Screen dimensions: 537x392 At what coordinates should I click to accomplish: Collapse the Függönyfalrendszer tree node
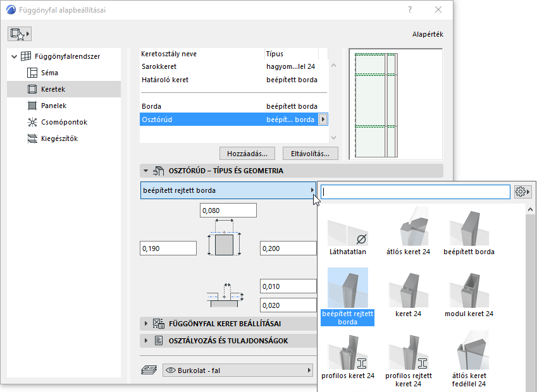pyautogui.click(x=15, y=57)
